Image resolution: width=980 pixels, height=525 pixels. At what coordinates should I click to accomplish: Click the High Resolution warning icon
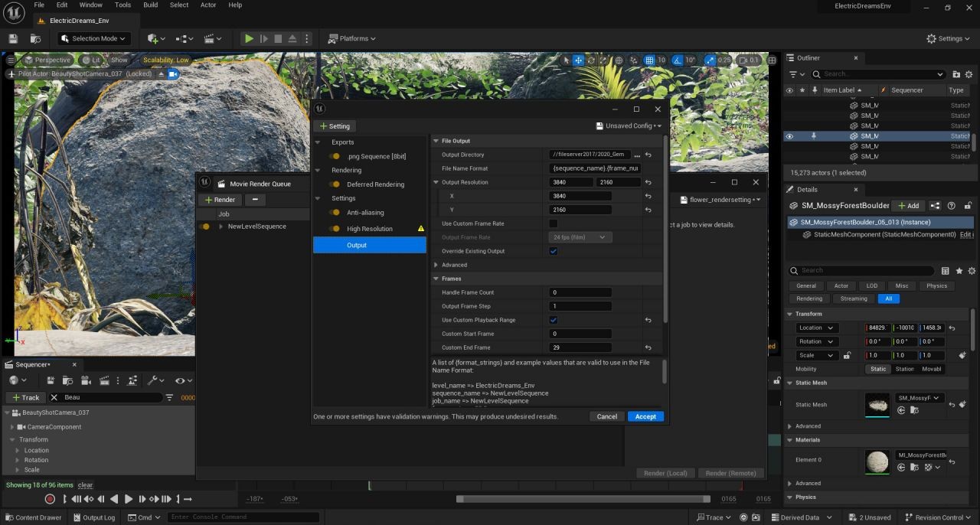(420, 229)
